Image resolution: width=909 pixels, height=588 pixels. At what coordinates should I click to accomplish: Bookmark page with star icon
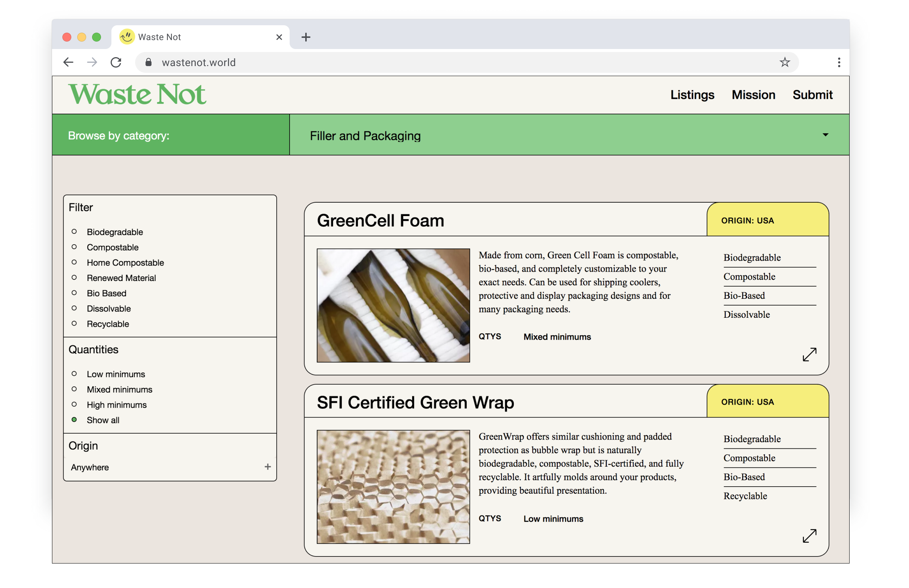[784, 62]
